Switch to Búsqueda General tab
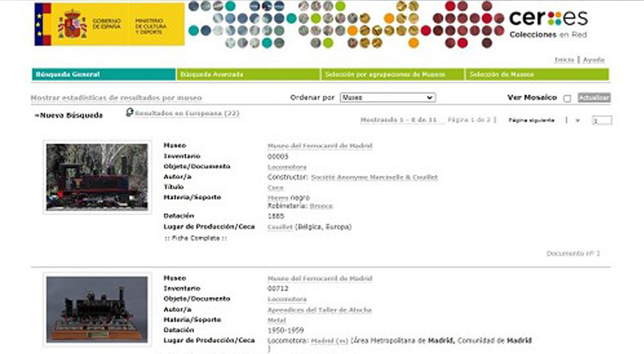644x354 pixels. click(x=103, y=75)
